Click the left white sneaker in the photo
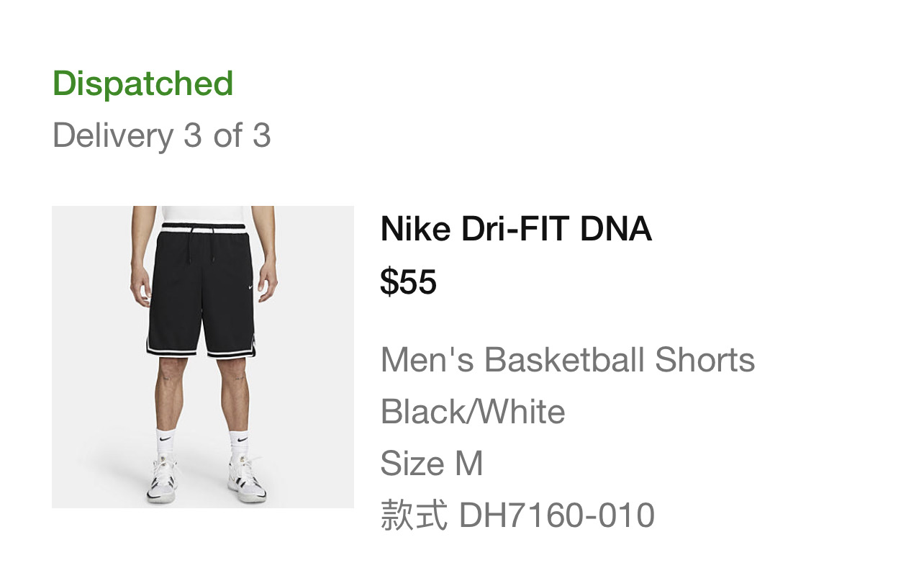This screenshot has height=586, width=924. point(163,480)
